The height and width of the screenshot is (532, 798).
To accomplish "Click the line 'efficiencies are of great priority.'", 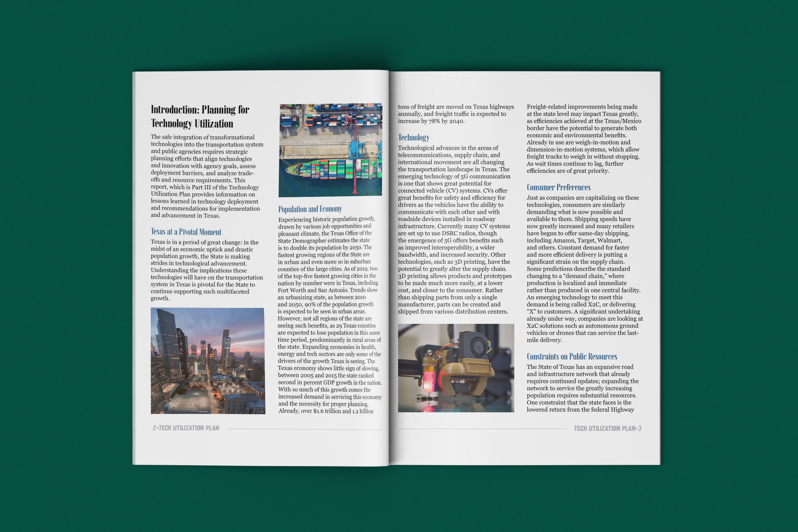I will coord(568,171).
